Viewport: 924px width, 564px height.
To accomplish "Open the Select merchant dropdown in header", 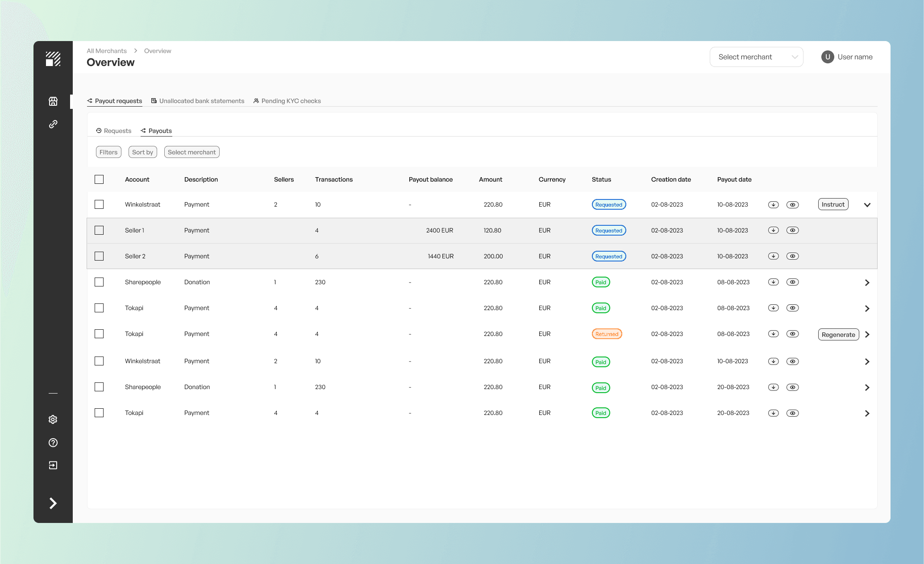I will coord(756,57).
